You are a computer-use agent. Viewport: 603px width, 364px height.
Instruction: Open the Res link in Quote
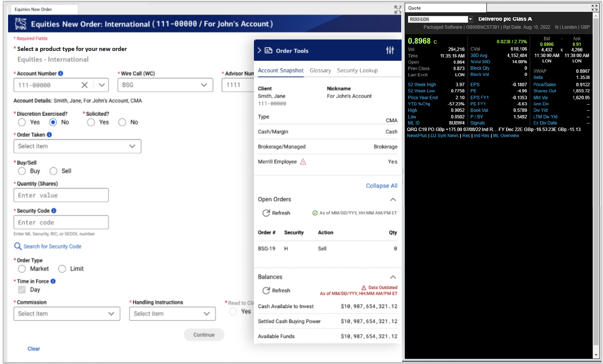click(x=466, y=136)
